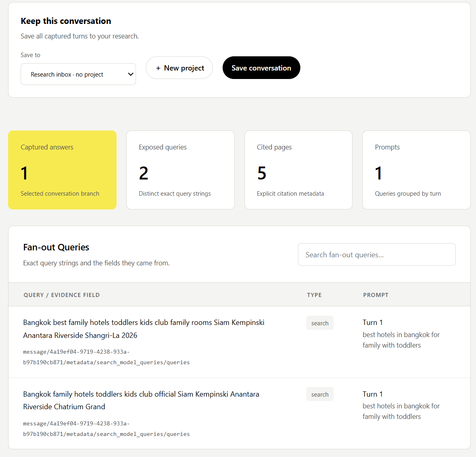Click the QUERY / EVIDENCE FIELD column header

point(62,295)
